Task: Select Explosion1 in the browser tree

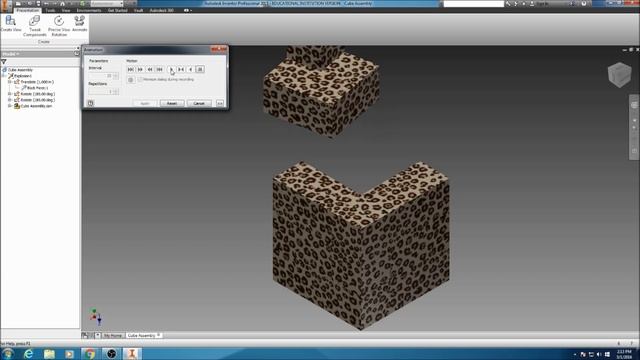Action: pos(23,76)
